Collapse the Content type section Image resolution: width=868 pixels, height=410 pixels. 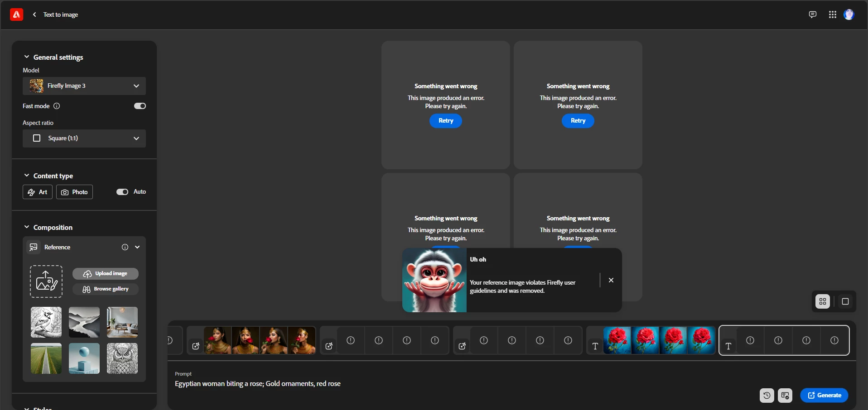coord(27,176)
